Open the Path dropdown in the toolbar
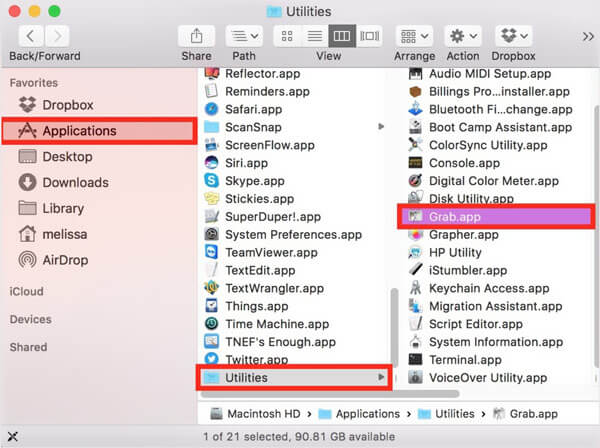This screenshot has width=600, height=448. (x=244, y=36)
